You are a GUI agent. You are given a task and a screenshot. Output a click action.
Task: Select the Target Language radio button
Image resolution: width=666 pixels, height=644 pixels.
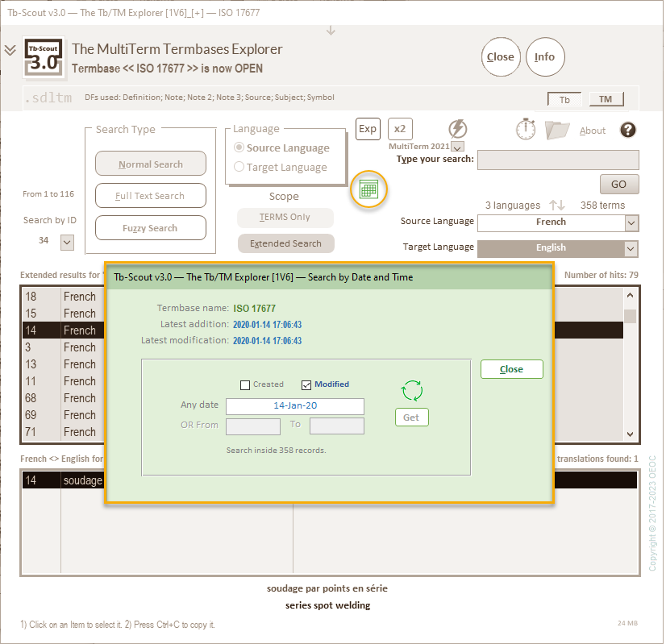coord(239,168)
